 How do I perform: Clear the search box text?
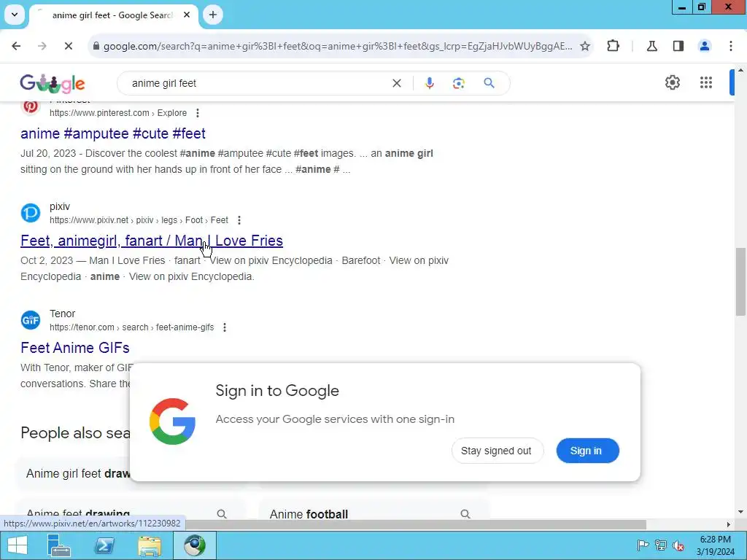click(396, 83)
